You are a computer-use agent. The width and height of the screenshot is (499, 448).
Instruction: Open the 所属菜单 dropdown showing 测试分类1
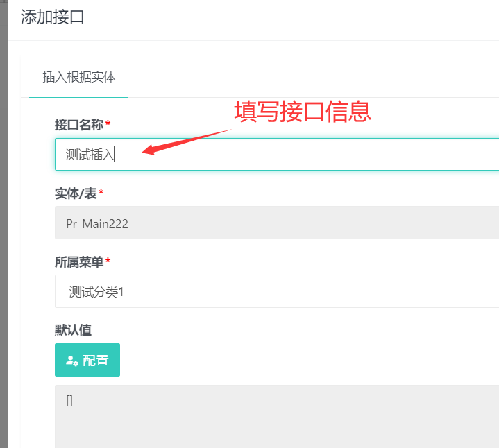(277, 291)
